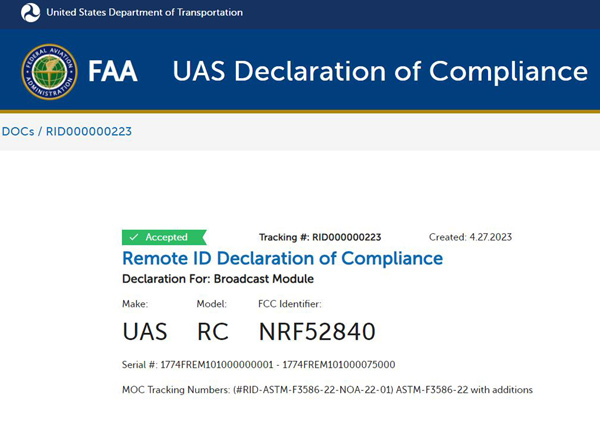This screenshot has height=430, width=600.
Task: Click Declaration For: Broadcast Module line
Action: tap(217, 278)
